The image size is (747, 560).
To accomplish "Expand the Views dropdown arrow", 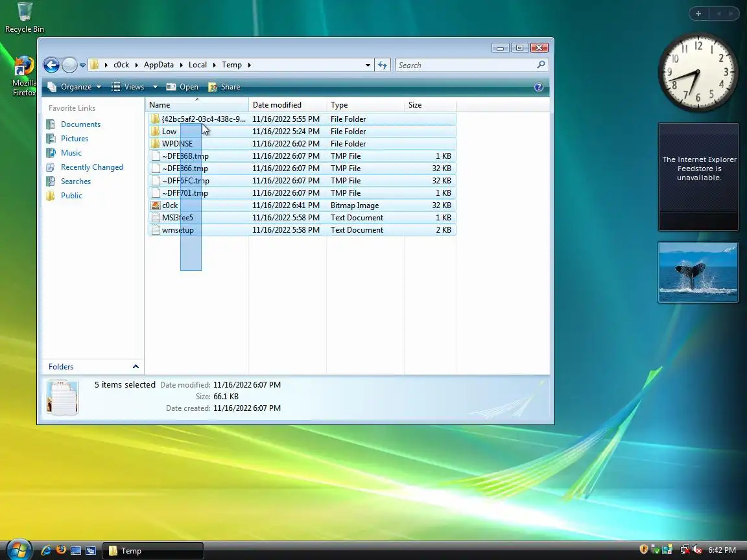I will (x=155, y=87).
